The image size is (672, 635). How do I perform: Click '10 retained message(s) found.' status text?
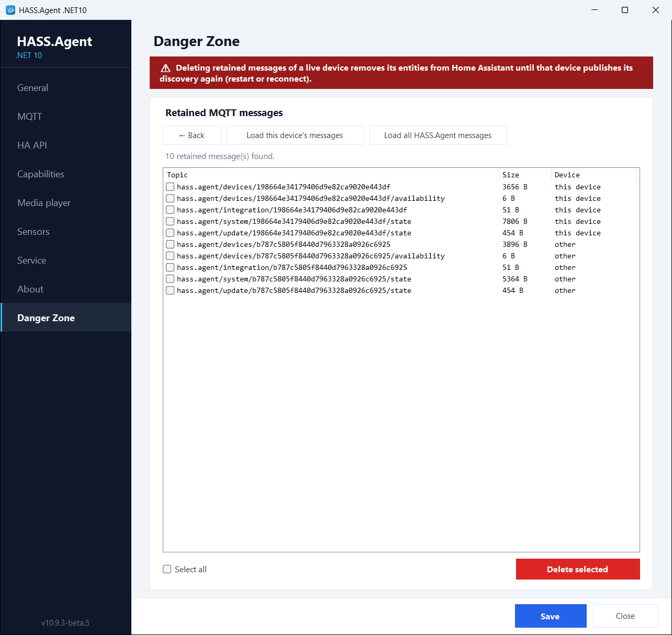click(220, 156)
